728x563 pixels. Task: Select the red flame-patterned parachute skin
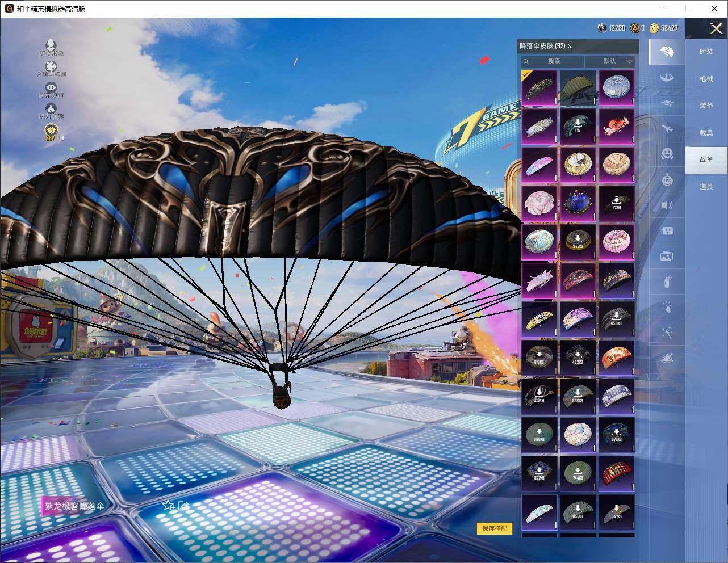617,473
